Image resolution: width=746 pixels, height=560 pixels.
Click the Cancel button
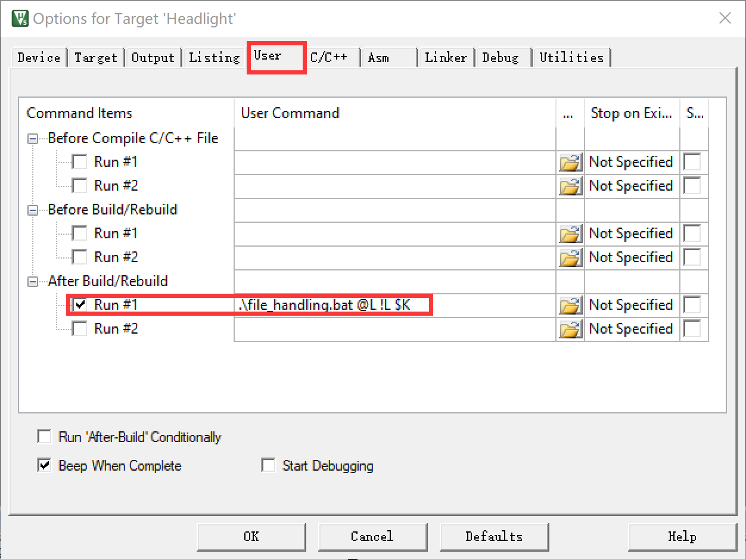click(x=372, y=536)
